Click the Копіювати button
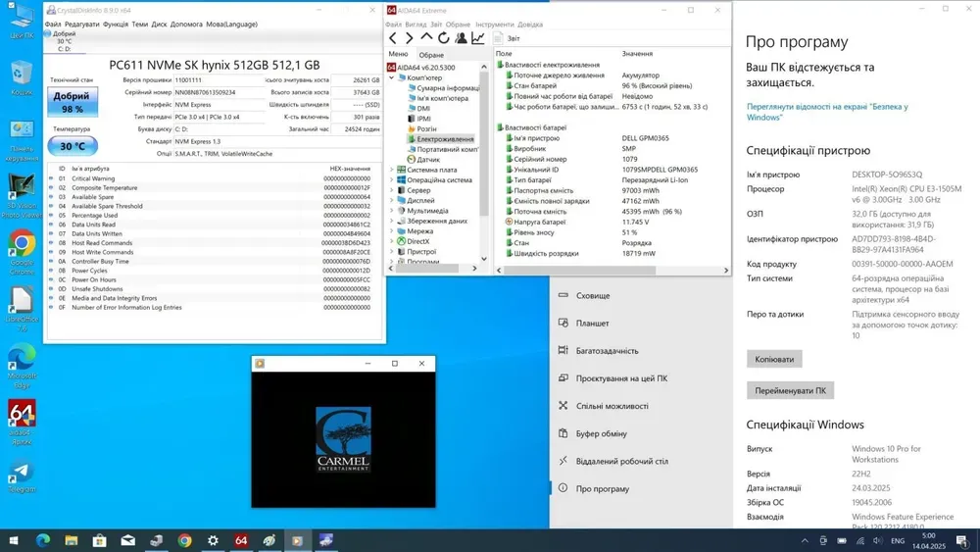 [774, 359]
